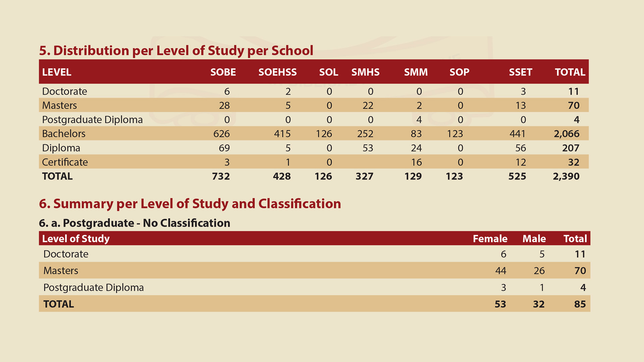Select the Female column header
644x362 pixels.
pyautogui.click(x=490, y=239)
